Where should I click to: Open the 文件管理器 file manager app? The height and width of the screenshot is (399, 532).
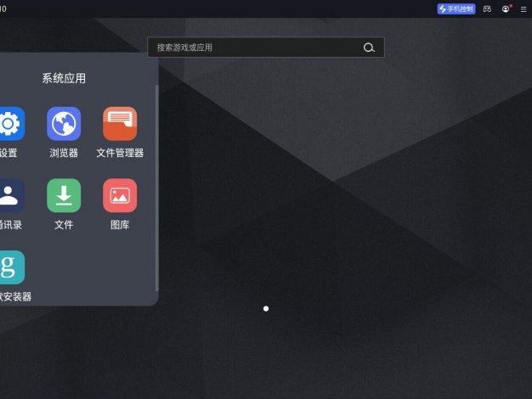120,124
